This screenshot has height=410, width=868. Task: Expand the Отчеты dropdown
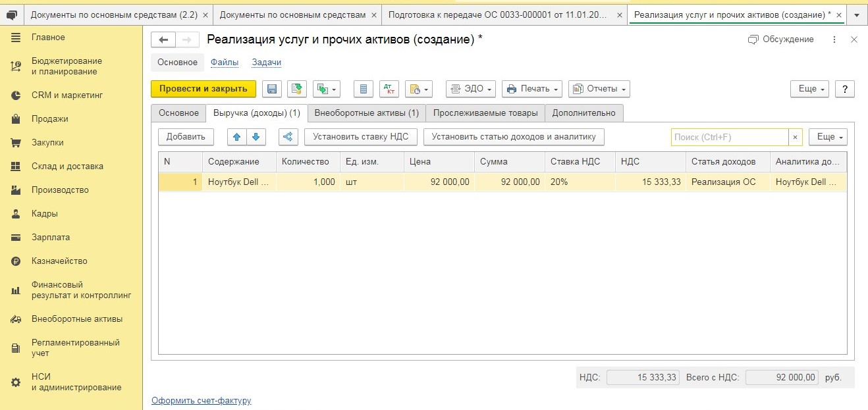pos(599,89)
